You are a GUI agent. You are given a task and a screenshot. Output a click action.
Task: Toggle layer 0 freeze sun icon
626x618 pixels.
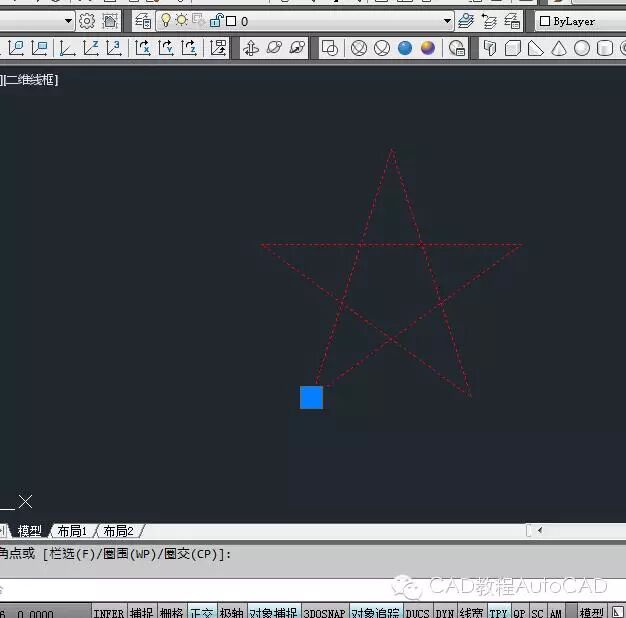(182, 20)
